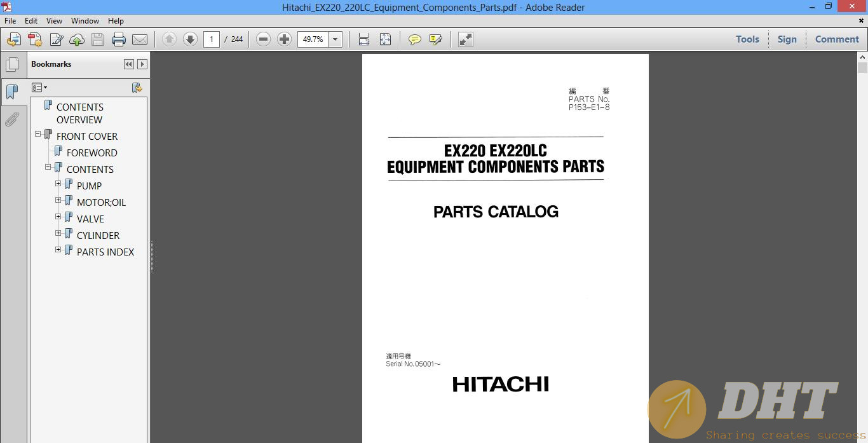Collapse the FRONT COVER bookmark node
The height and width of the screenshot is (443, 868).
click(x=38, y=134)
